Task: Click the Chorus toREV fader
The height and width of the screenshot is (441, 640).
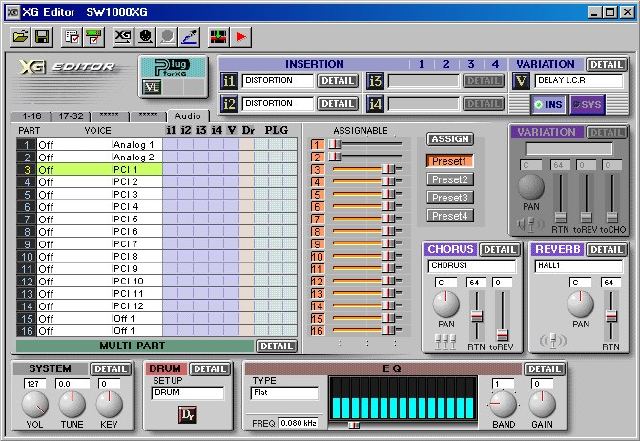Action: [x=502, y=335]
